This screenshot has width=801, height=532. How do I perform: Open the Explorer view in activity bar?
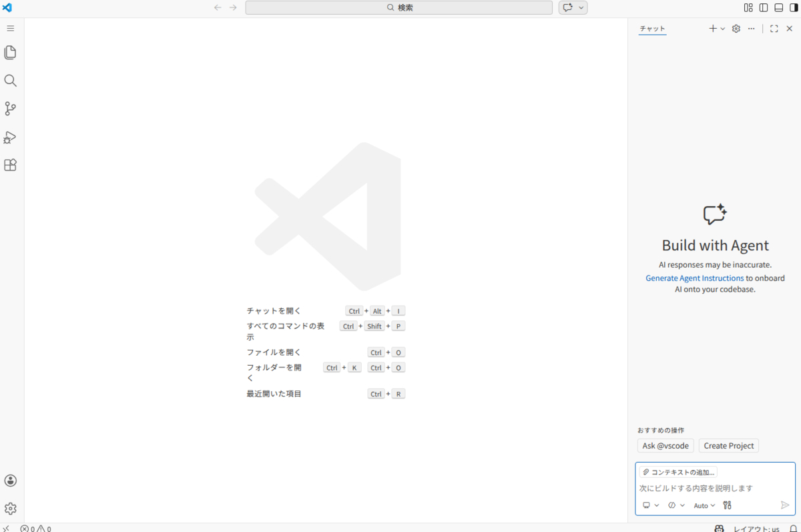coord(10,53)
